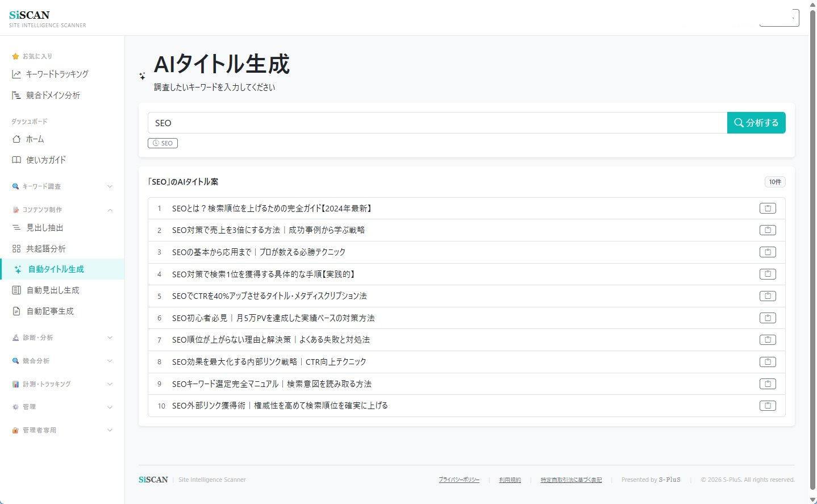
Task: Copy title 1 with its clipboard icon
Action: point(768,209)
